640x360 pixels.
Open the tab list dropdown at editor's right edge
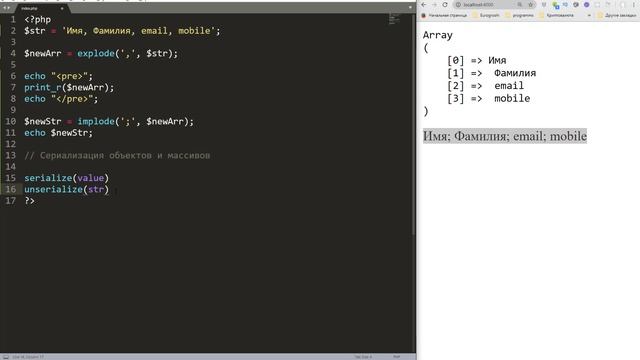(410, 7)
